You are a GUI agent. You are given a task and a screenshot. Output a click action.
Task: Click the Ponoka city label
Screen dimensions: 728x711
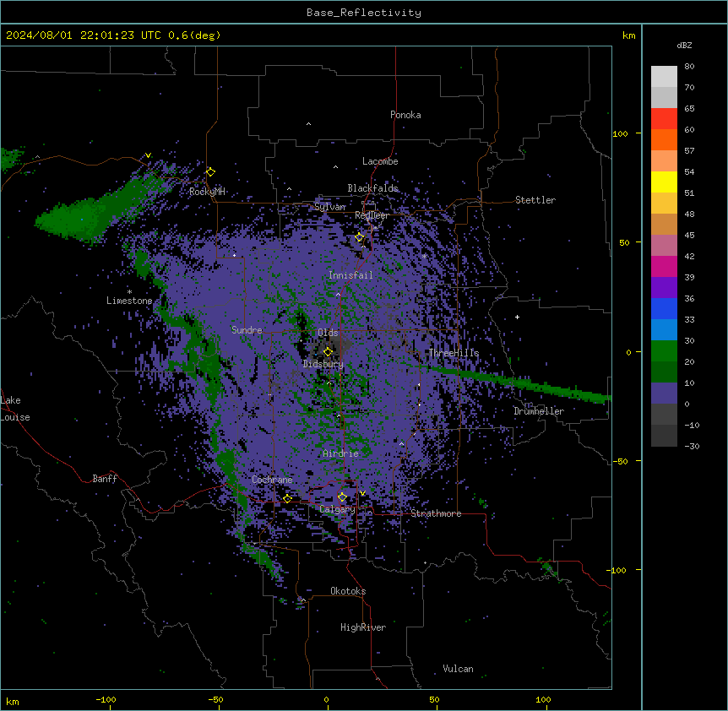pyautogui.click(x=405, y=115)
